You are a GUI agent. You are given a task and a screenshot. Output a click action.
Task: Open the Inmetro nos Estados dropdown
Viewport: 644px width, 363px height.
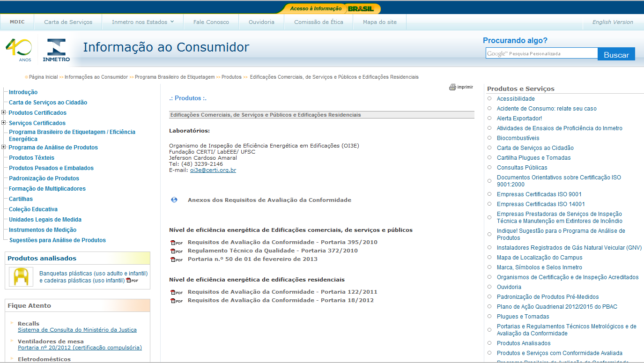pyautogui.click(x=143, y=22)
